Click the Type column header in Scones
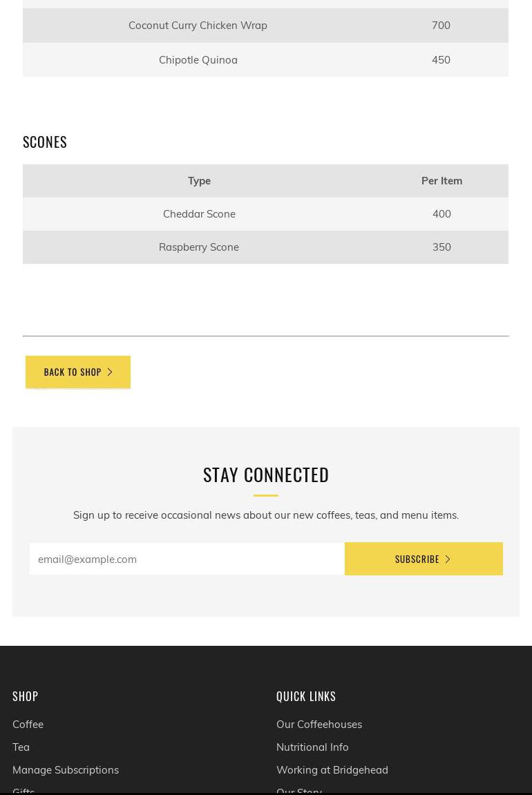The height and width of the screenshot is (795, 532). click(x=199, y=181)
